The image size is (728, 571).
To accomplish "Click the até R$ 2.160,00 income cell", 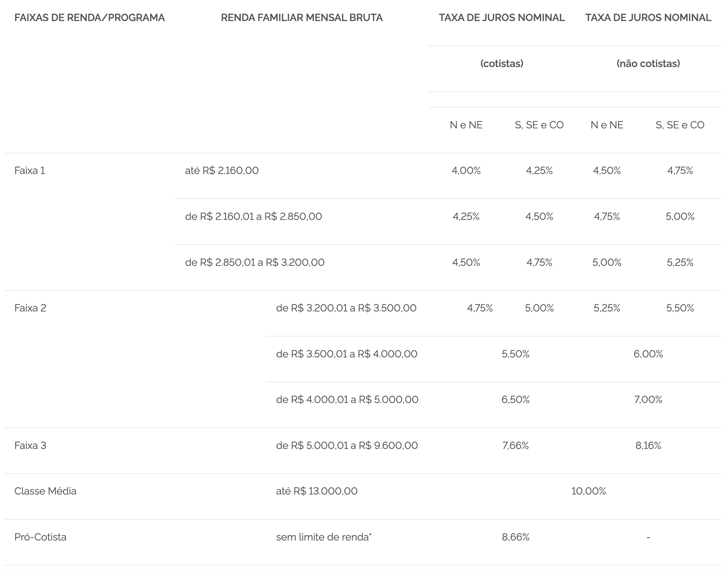I will tap(222, 170).
